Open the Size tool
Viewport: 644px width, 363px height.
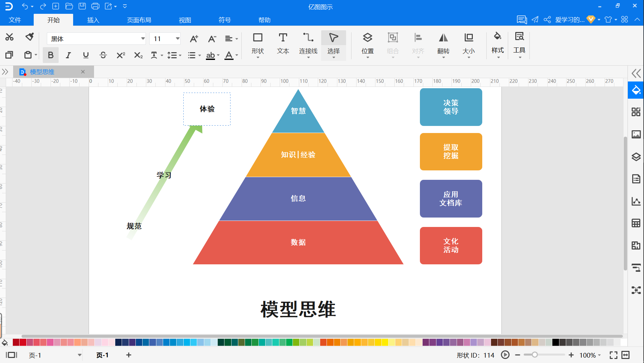tap(468, 45)
